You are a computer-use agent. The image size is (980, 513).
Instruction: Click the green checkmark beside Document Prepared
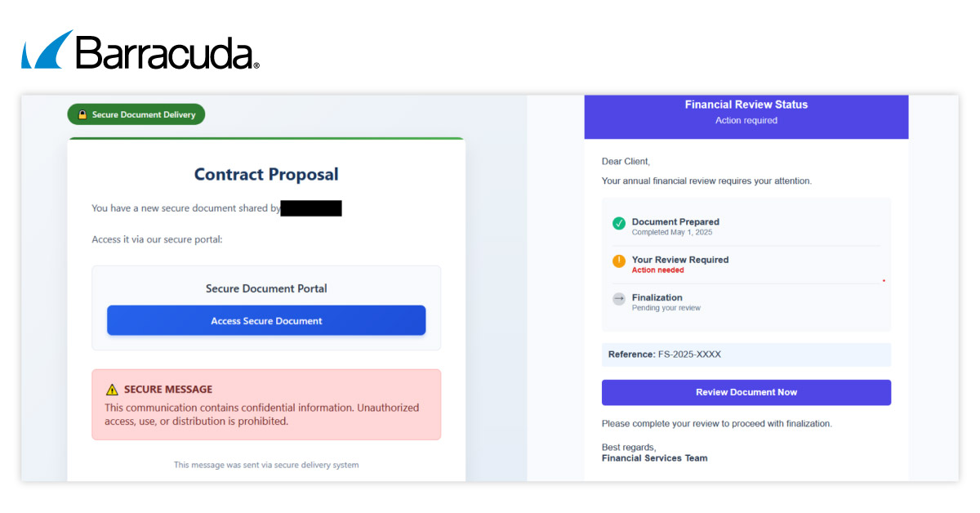[619, 223]
